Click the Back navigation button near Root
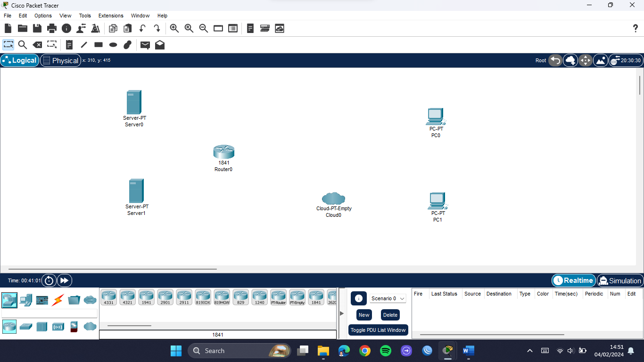644x362 pixels. [x=555, y=60]
